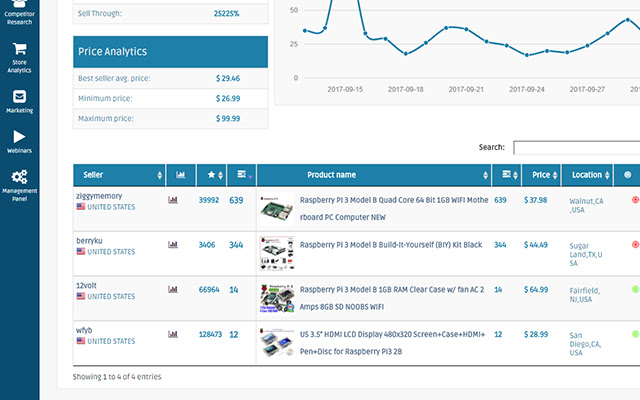Click the chart icon for ziggymemory
Screen dimensions: 640x400
173,200
